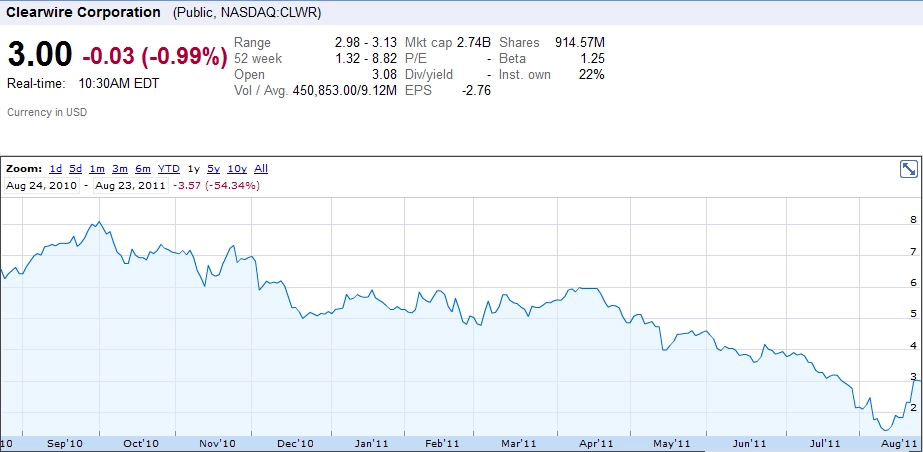Click the Feb'11 label on chart timeline
Screen dimensions: 923x452
point(441,443)
